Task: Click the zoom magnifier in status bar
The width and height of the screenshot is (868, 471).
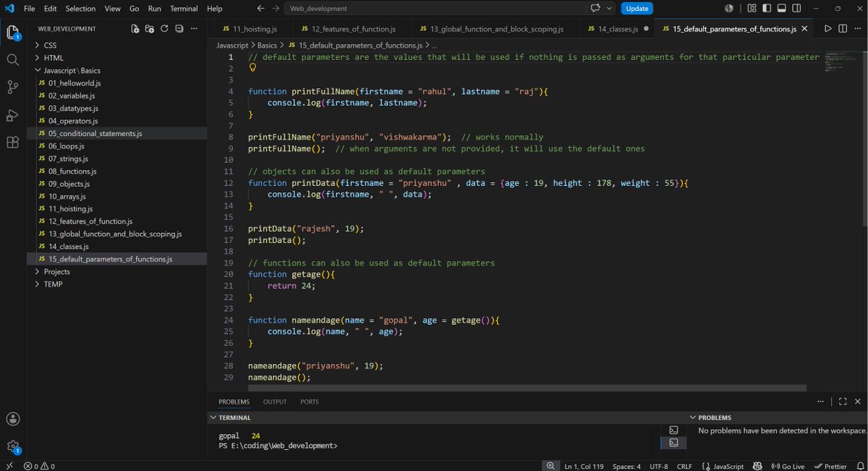Action: (x=550, y=466)
